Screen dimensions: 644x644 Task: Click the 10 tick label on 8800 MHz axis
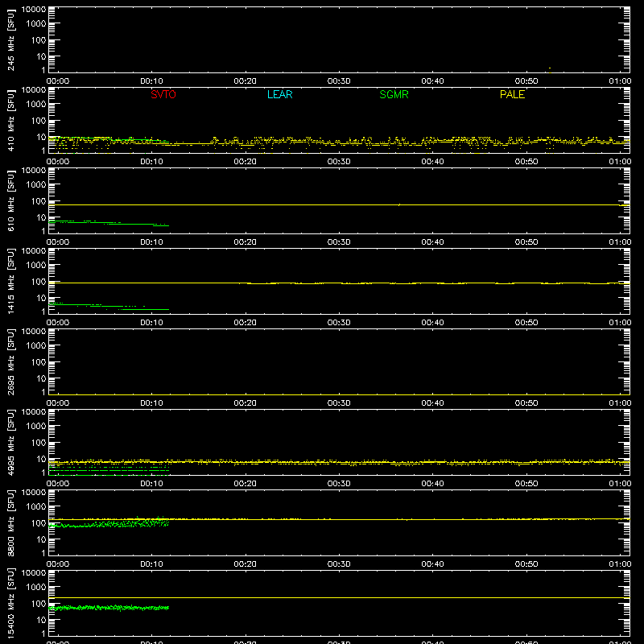42,539
